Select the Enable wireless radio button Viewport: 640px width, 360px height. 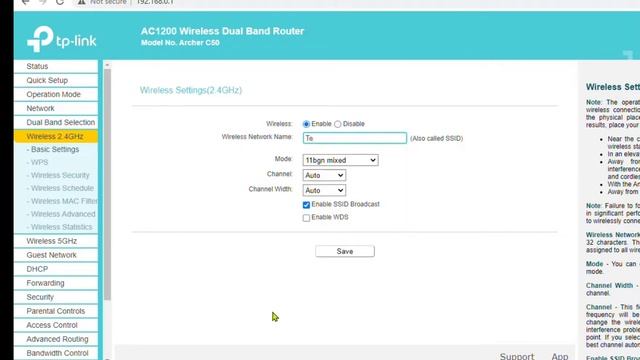coord(306,124)
